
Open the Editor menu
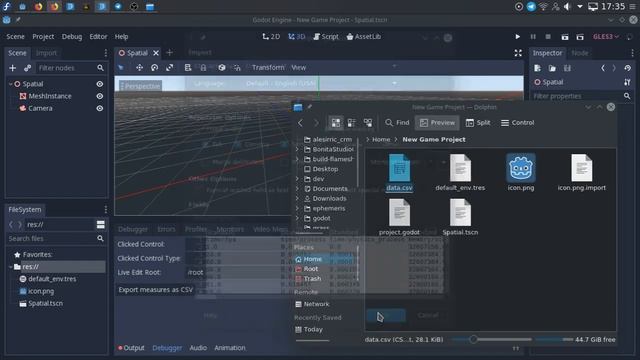98,37
